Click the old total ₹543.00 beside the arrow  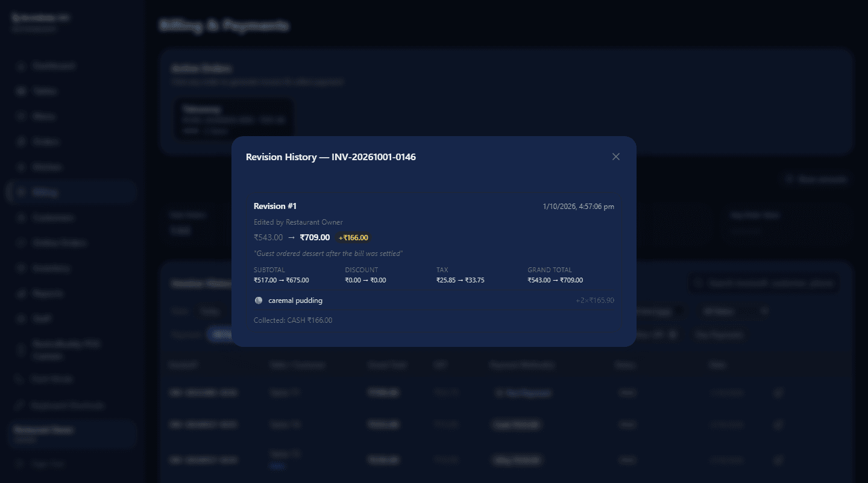[268, 237]
